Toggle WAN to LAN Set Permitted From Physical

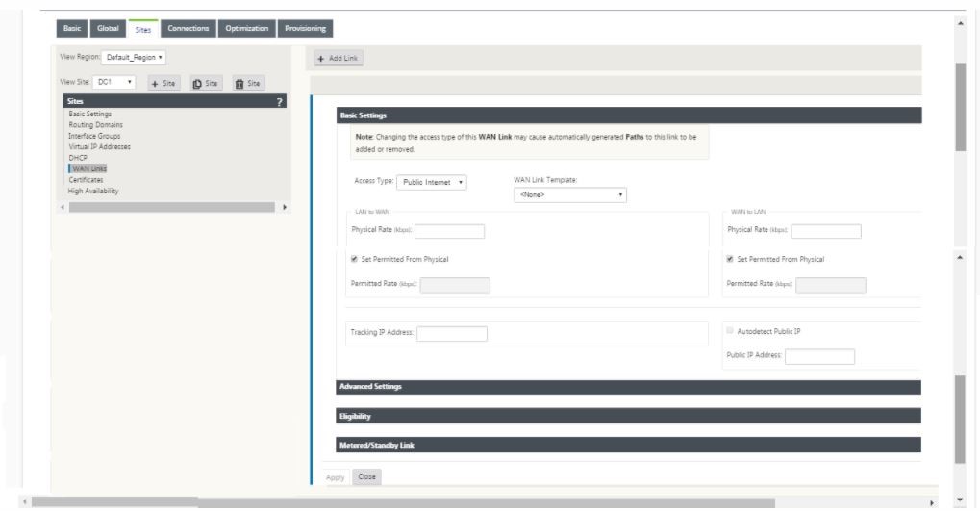(x=730, y=259)
